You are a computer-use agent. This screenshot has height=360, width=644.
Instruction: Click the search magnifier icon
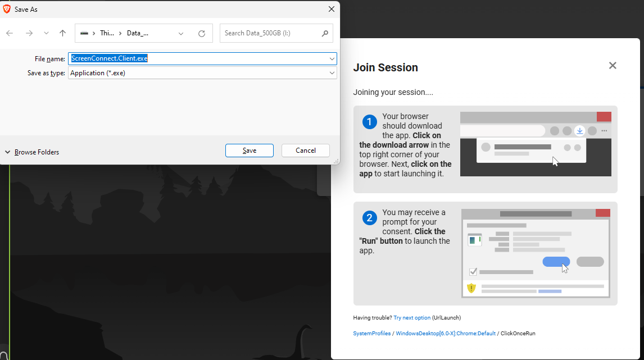pos(325,33)
